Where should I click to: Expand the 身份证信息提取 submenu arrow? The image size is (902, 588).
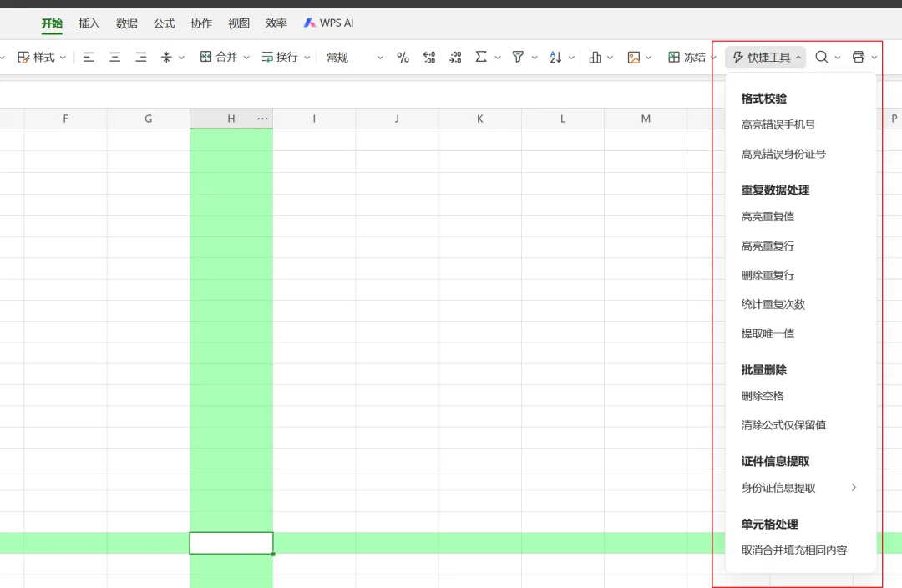click(x=854, y=487)
